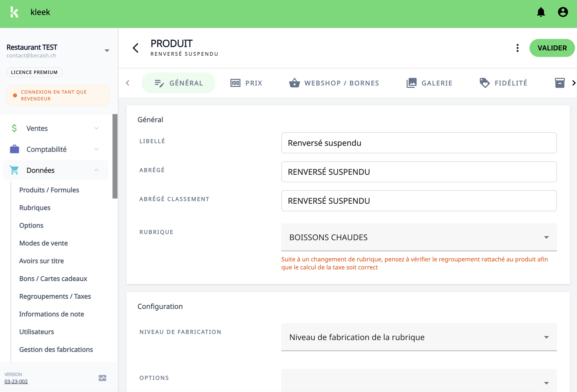The image size is (577, 392).
Task: Open the three-dot more options menu
Action: 517,48
